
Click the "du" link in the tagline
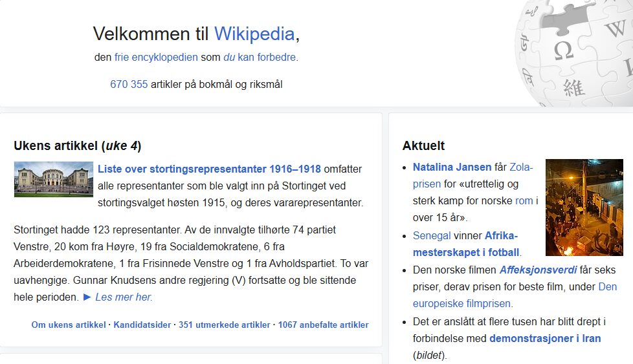pyautogui.click(x=229, y=57)
